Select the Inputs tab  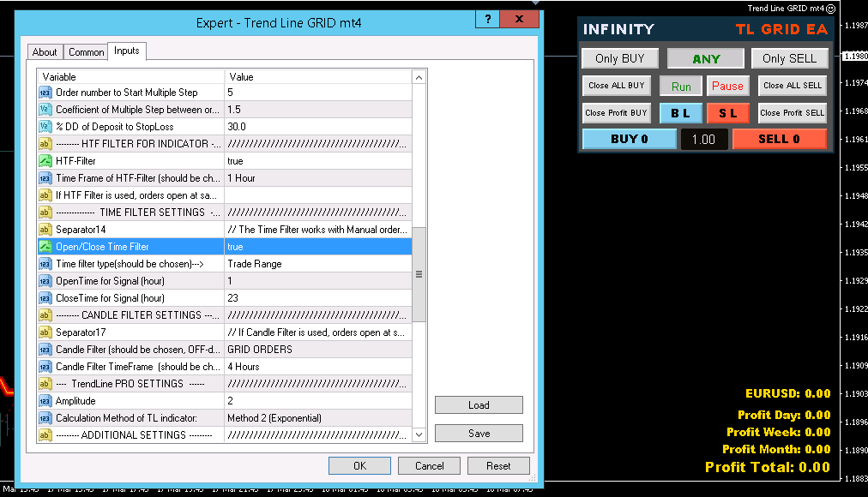(127, 51)
